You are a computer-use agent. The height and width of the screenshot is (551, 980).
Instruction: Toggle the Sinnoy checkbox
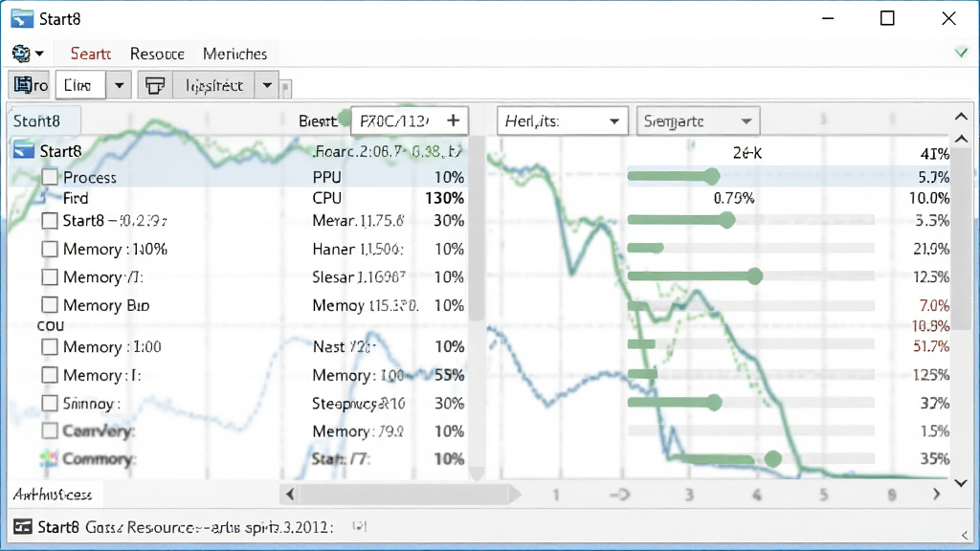(x=50, y=403)
